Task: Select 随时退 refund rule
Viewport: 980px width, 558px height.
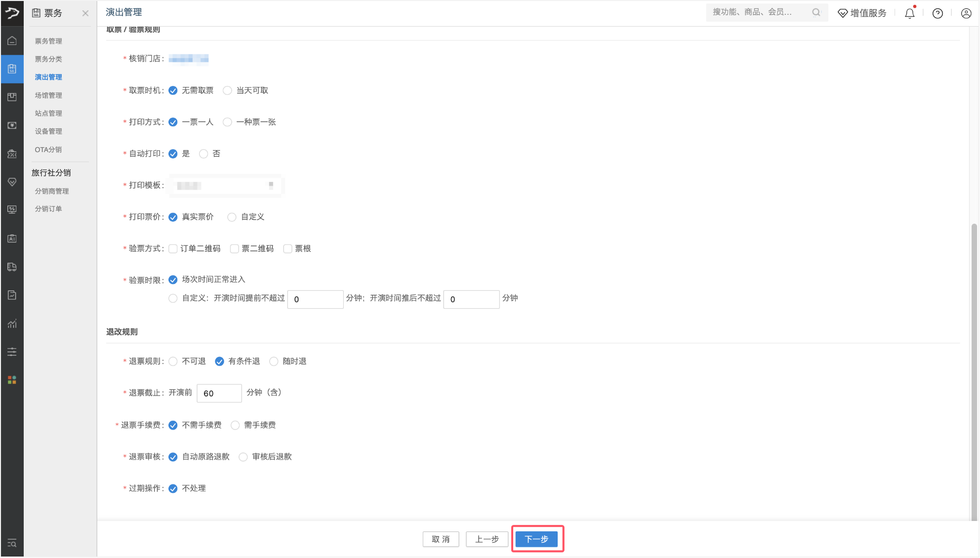Action: (x=274, y=361)
